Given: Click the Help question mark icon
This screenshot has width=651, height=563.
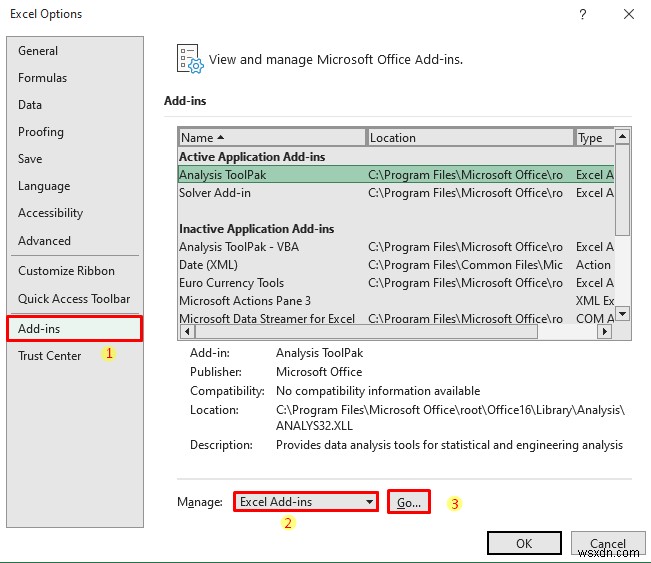Looking at the screenshot, I should 583,15.
